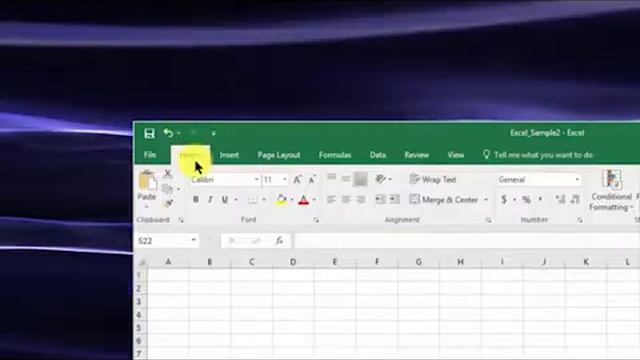
Task: Open the Fill Color dropdown arrow
Action: (x=292, y=200)
